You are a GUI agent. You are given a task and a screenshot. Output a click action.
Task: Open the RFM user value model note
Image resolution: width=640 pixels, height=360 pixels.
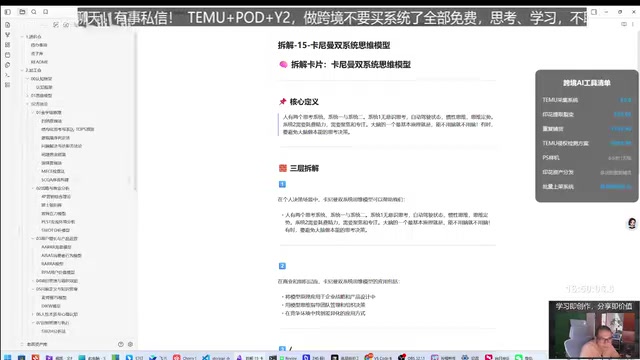[x=58, y=272]
